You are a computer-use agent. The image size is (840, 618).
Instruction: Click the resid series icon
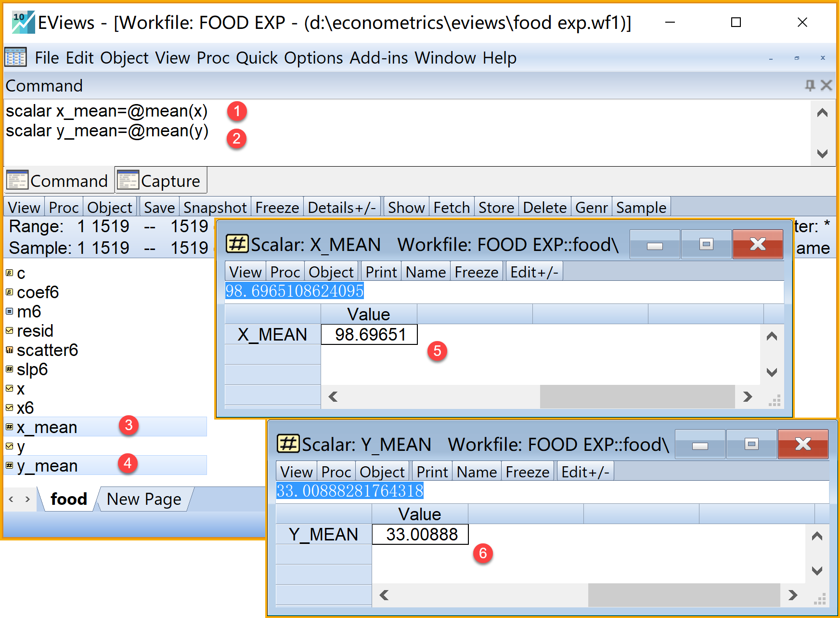pyautogui.click(x=9, y=331)
